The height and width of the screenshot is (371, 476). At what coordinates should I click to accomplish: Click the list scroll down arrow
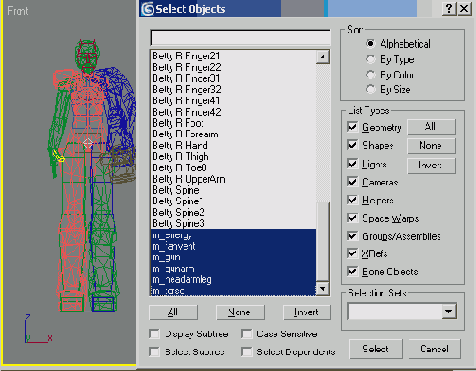click(x=322, y=289)
